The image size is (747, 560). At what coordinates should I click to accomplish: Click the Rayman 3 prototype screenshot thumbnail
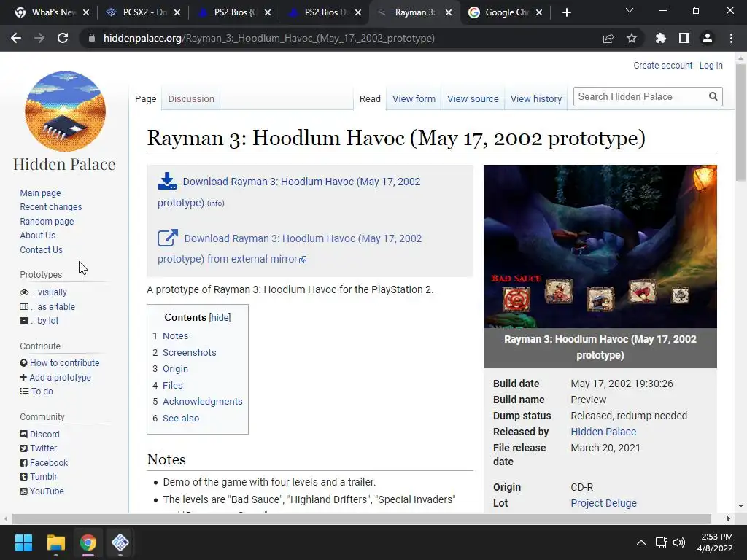click(x=600, y=246)
